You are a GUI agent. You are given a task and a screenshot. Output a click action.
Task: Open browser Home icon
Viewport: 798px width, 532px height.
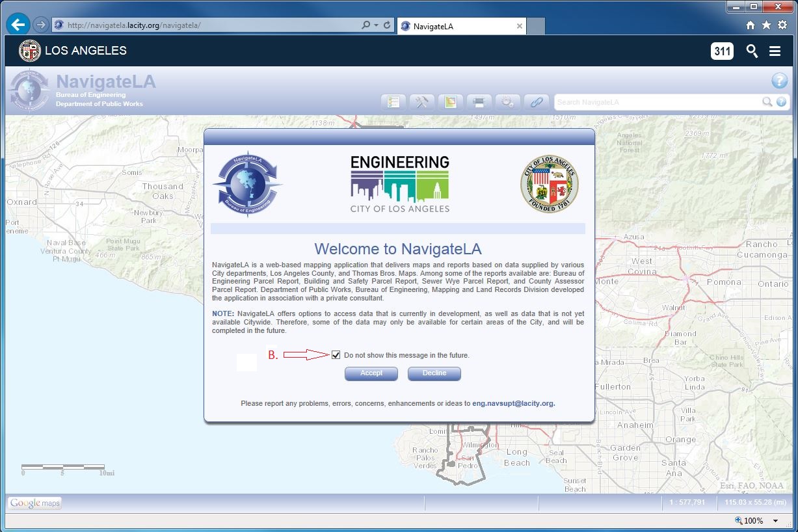pos(751,25)
